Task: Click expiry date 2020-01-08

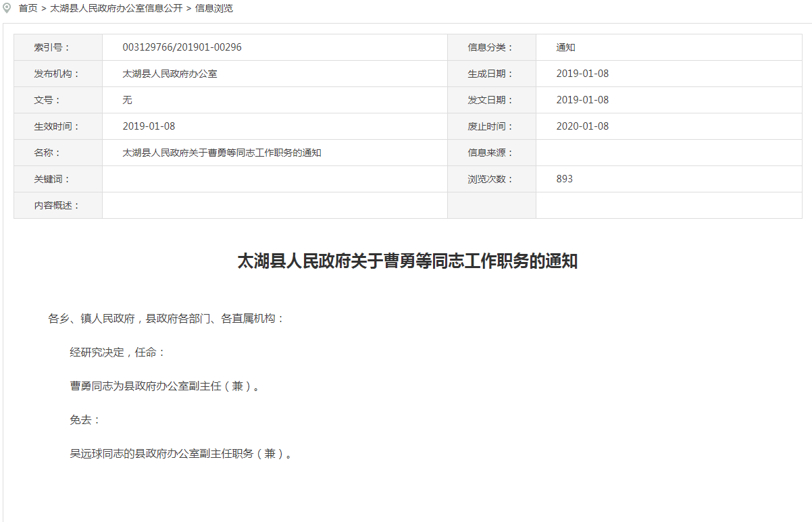Action: 582,126
